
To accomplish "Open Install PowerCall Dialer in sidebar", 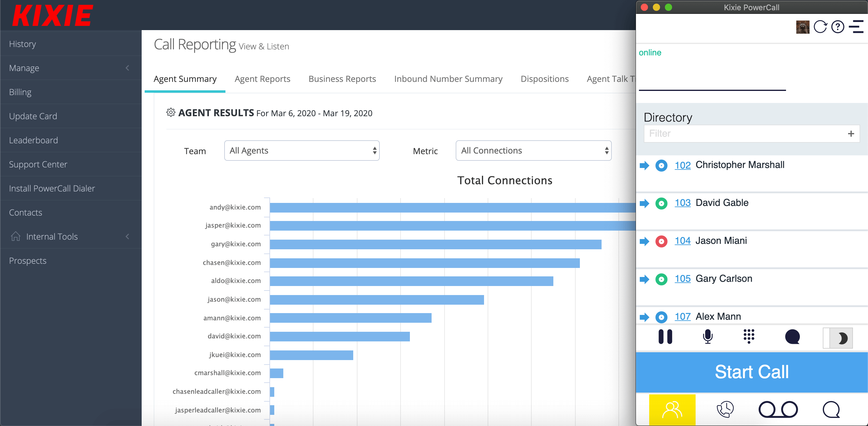I will [x=71, y=188].
